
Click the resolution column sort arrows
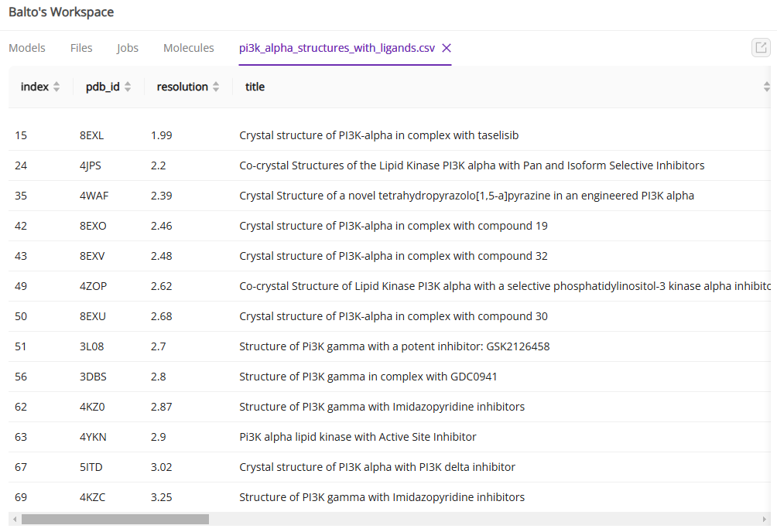pyautogui.click(x=216, y=87)
